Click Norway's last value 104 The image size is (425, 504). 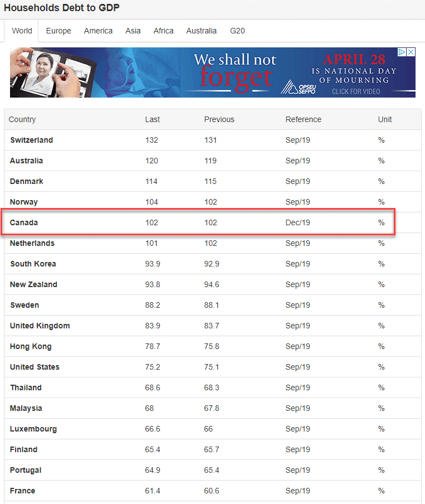[x=152, y=202]
